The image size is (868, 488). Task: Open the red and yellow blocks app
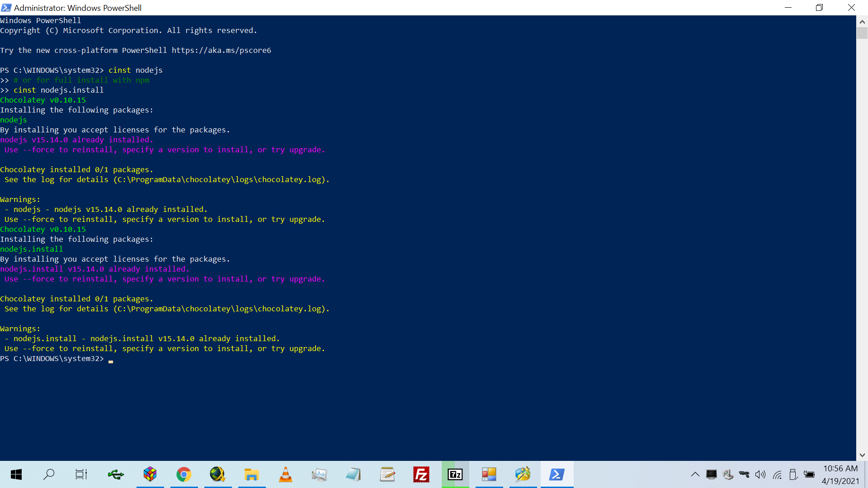pyautogui.click(x=489, y=474)
